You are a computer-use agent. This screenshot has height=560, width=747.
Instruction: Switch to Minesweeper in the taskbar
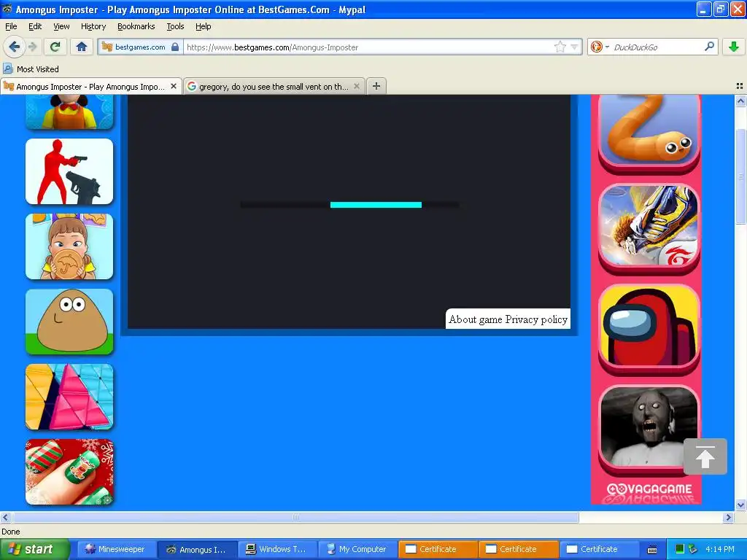coord(117,549)
